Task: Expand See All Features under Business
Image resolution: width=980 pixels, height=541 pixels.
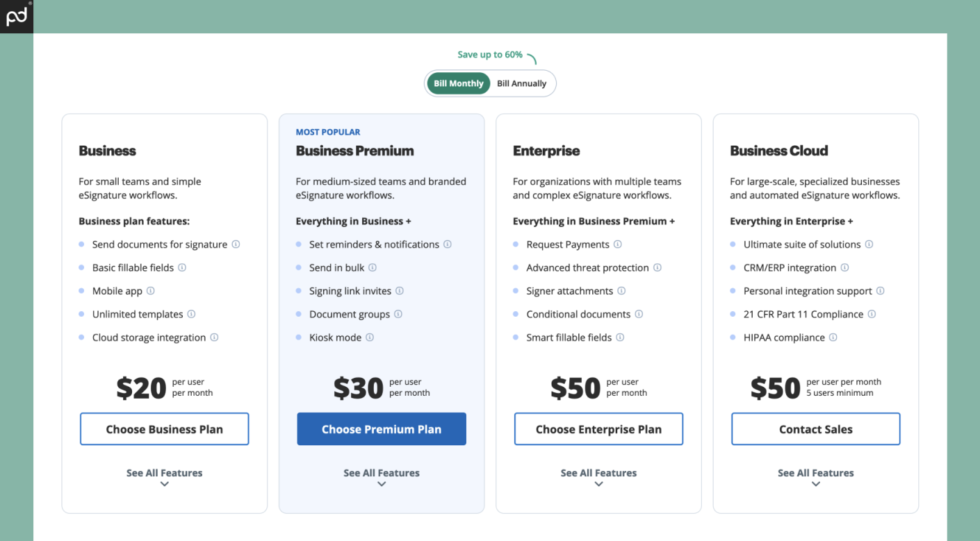Action: (x=164, y=473)
